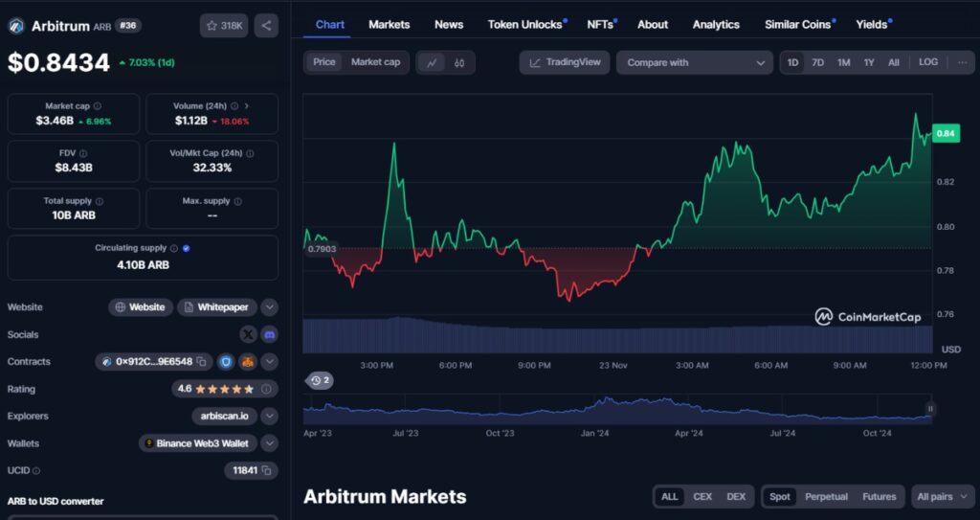
Task: Click the verified badge by Circulating supply
Action: click(x=187, y=248)
